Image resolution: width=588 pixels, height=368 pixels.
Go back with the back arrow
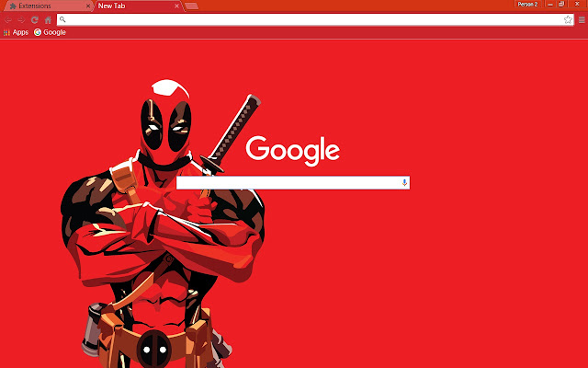8,20
